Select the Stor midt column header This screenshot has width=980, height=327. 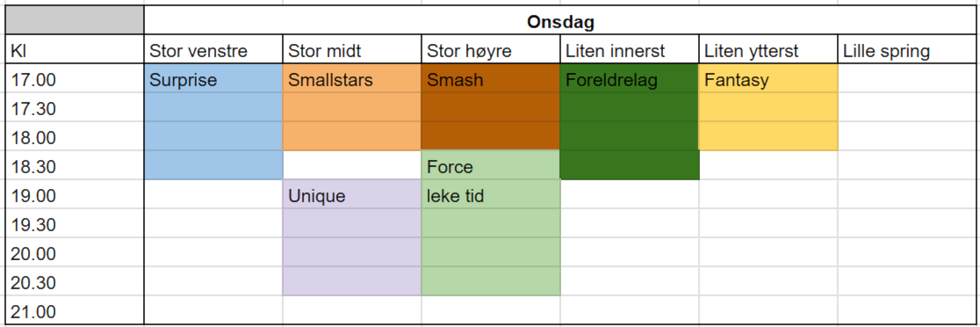(352, 49)
